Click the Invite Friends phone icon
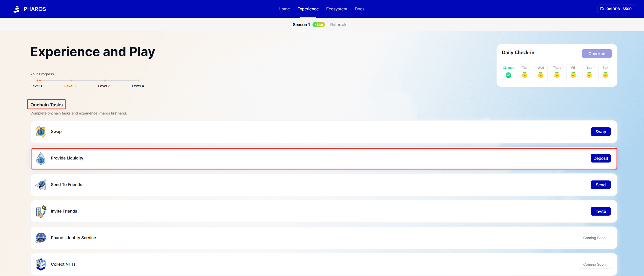This screenshot has width=644, height=276. (x=41, y=211)
